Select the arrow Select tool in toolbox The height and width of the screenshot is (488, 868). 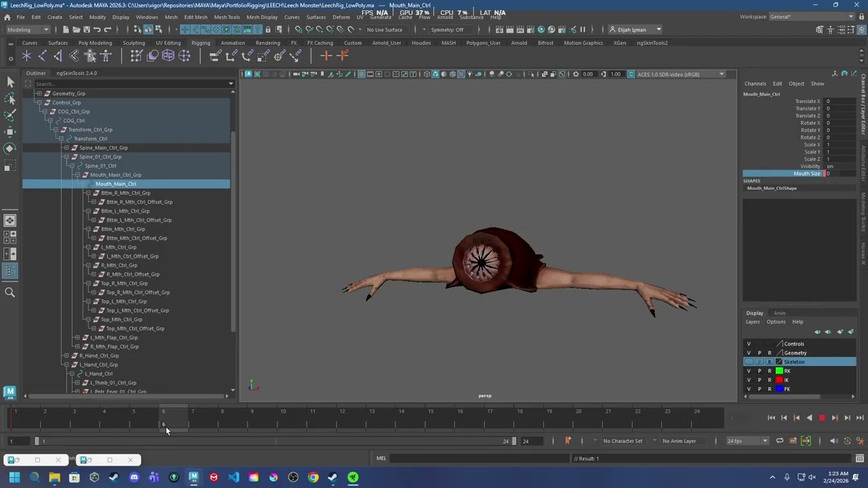click(x=9, y=81)
